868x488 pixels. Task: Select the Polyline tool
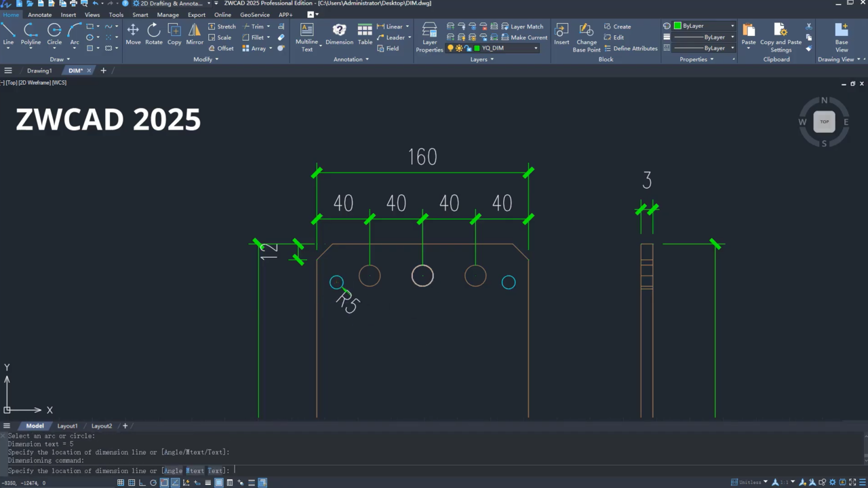(31, 34)
